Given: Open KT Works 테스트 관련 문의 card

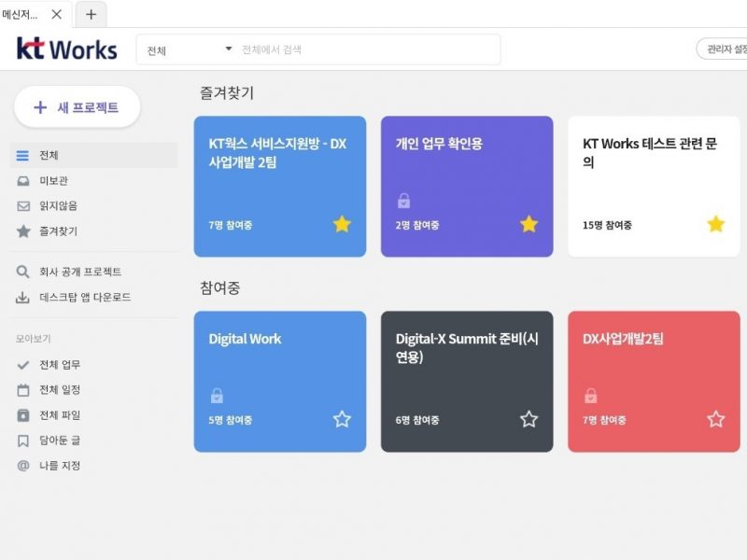Looking at the screenshot, I should click(x=655, y=187).
